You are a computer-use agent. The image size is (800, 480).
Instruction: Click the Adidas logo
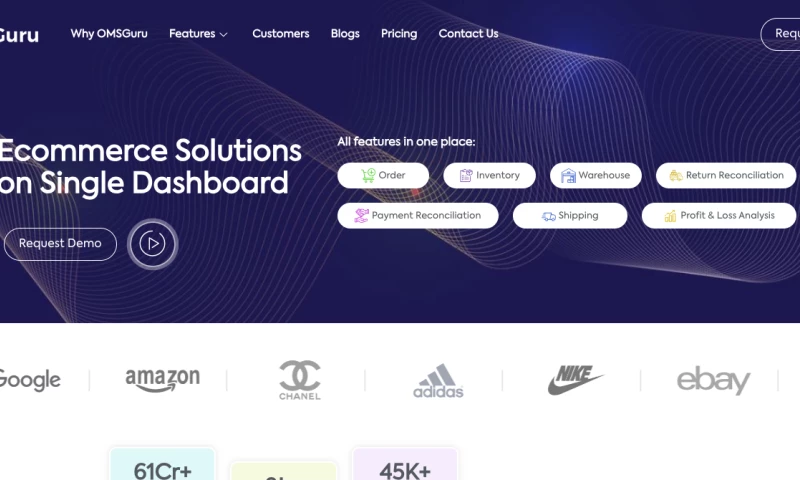(x=438, y=381)
